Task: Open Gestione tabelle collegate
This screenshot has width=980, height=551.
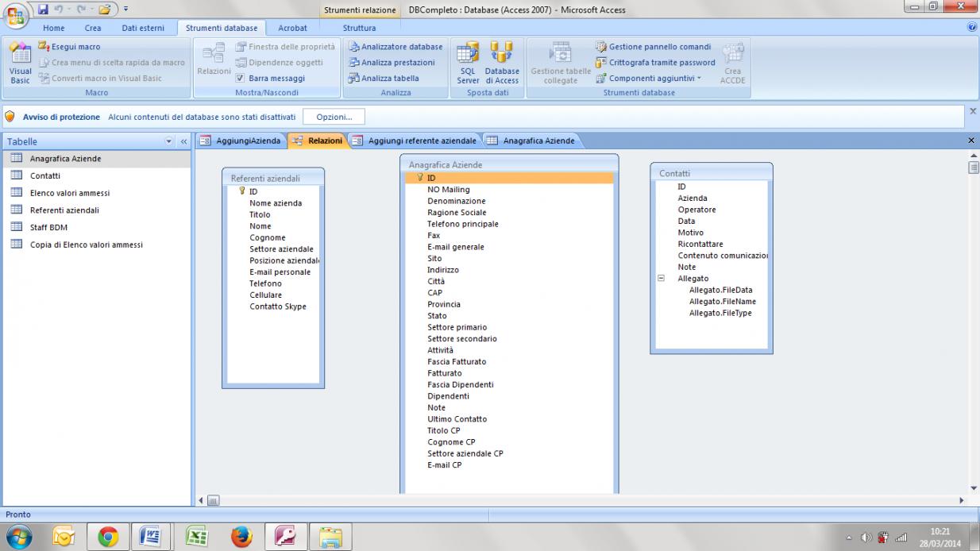Action: [x=561, y=63]
